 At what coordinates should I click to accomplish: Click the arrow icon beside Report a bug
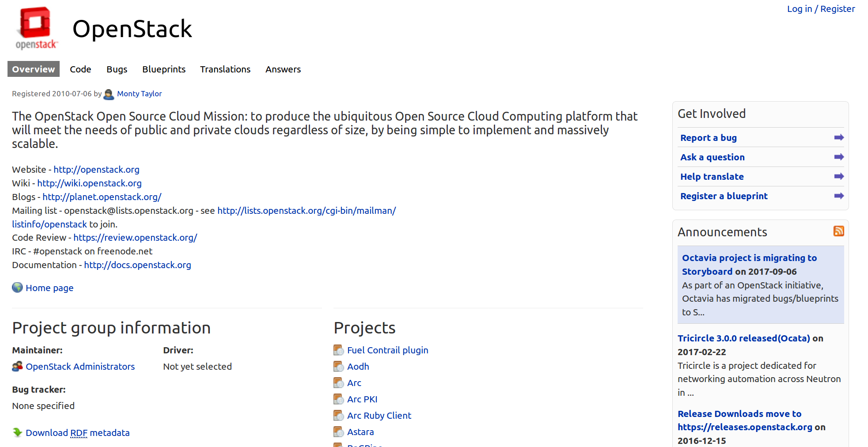838,137
